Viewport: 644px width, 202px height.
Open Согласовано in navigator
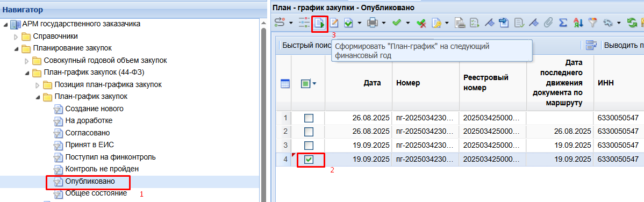pyautogui.click(x=88, y=133)
